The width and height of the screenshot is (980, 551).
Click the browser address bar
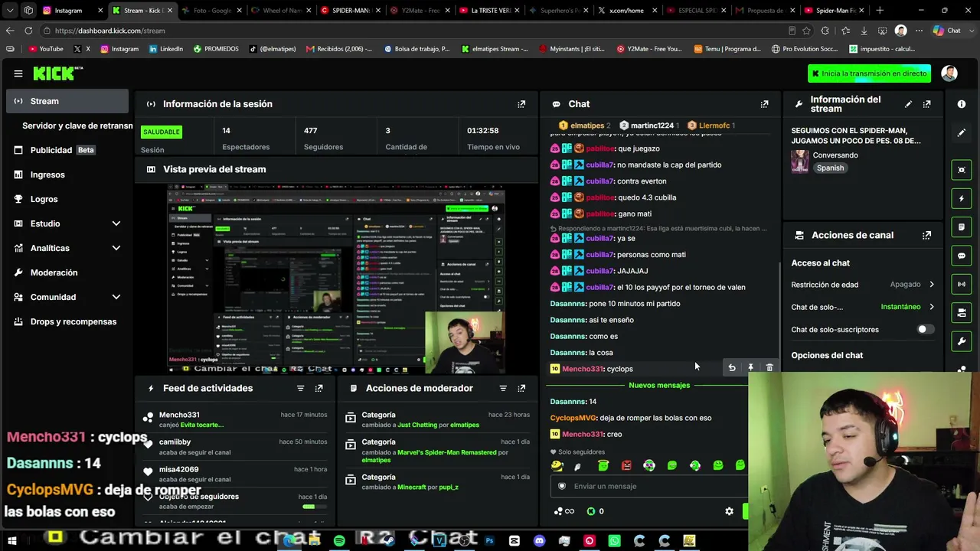pos(413,31)
